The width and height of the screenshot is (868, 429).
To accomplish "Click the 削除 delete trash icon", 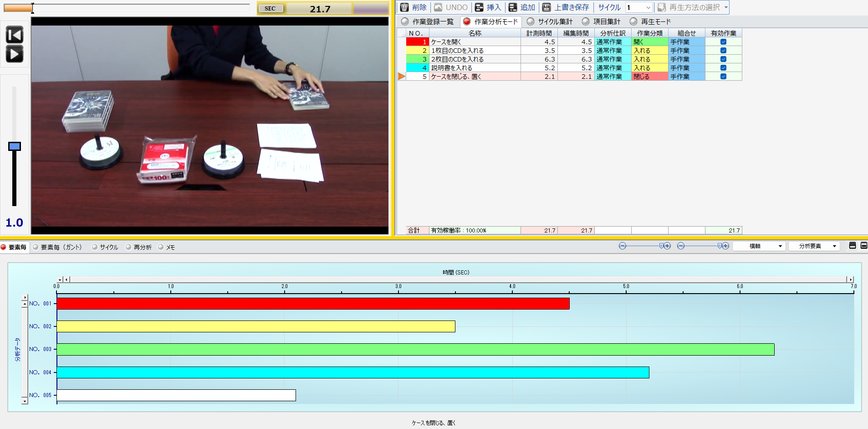I will [404, 7].
